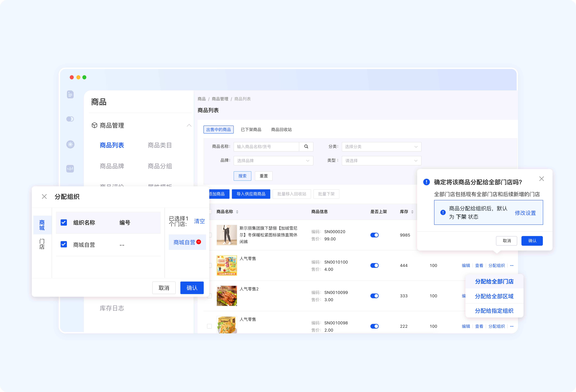This screenshot has height=392, width=576.
Task: Select the 商城自营 chip in selected stores
Action: 187,242
